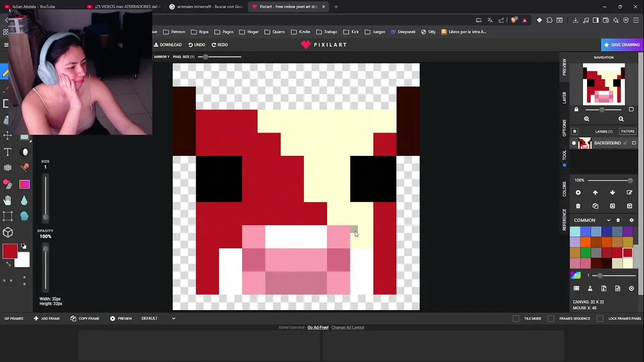Enable Frames Sequence checkbox
This screenshot has height=362, width=644.
click(x=551, y=318)
